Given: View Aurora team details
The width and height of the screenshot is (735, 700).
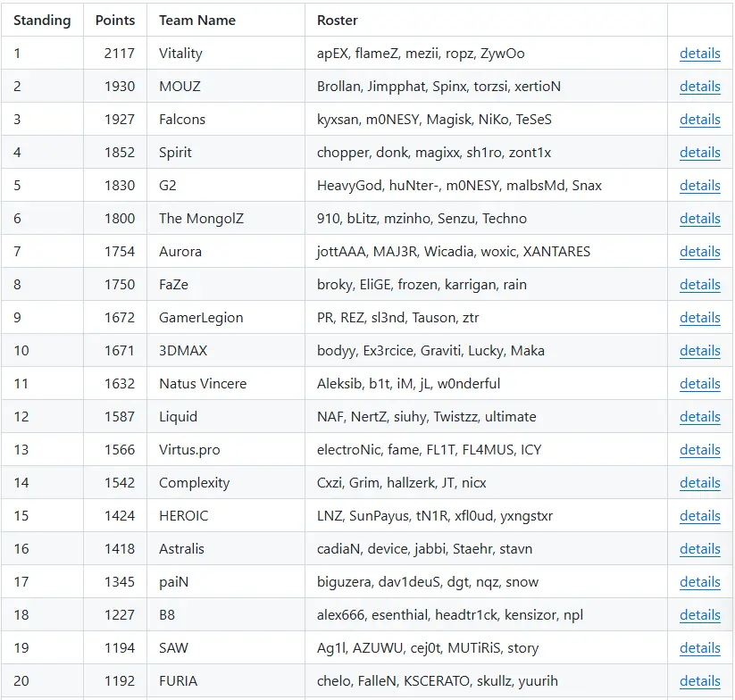Looking at the screenshot, I should pos(699,252).
